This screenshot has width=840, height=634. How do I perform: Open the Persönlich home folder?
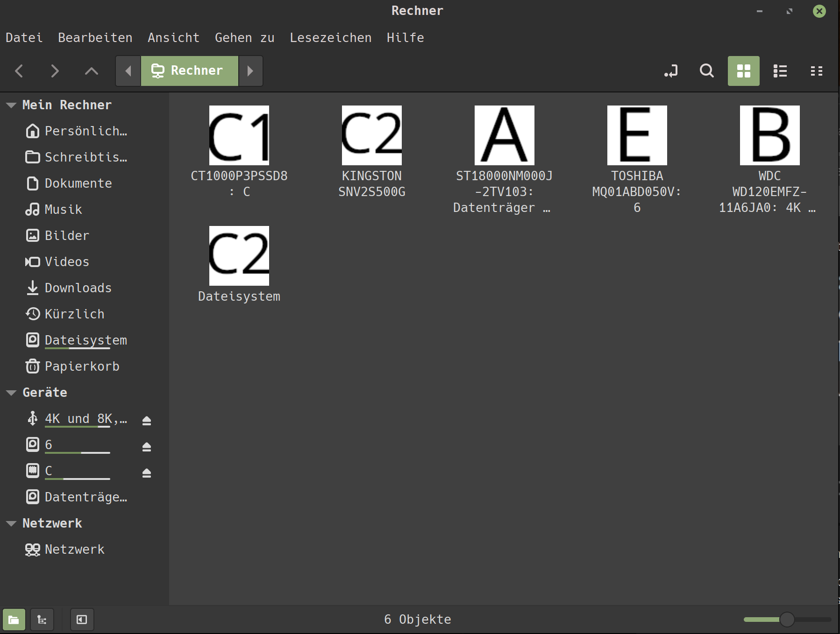pyautogui.click(x=84, y=131)
